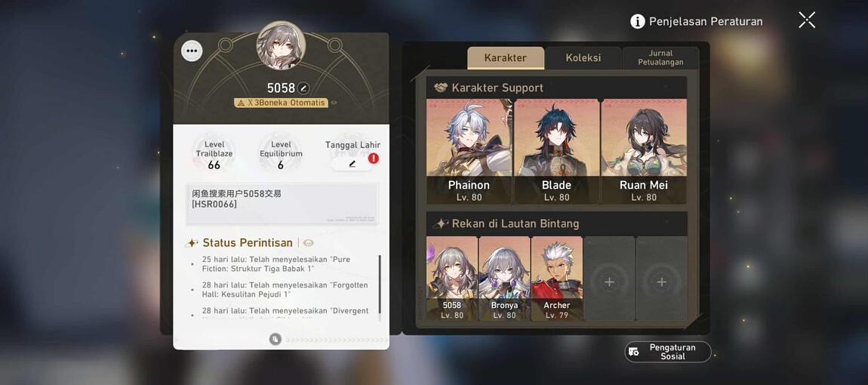Click the profile avatar portrait
This screenshot has width=868, height=385.
point(282,46)
